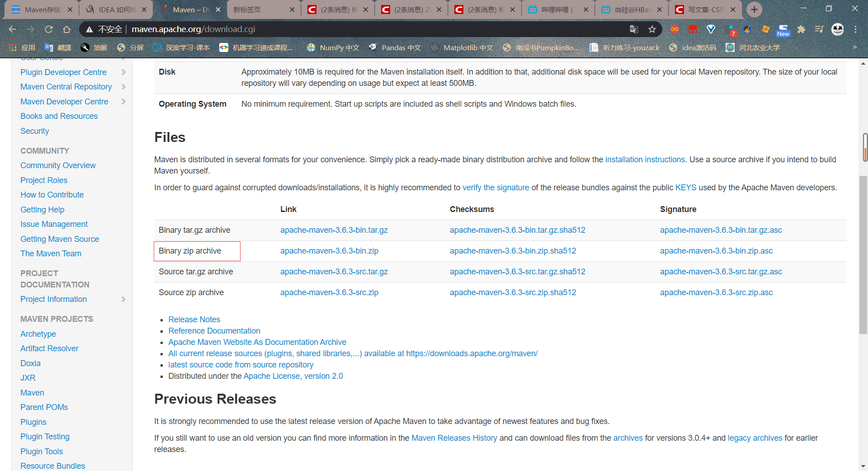Open the media control playlist icon
Screen dimensions: 868x471
pyautogui.click(x=819, y=29)
